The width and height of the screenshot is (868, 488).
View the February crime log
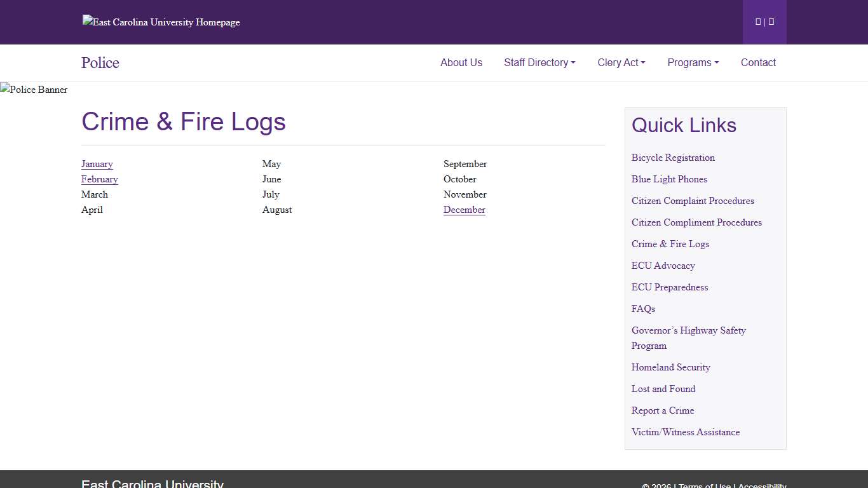click(99, 179)
